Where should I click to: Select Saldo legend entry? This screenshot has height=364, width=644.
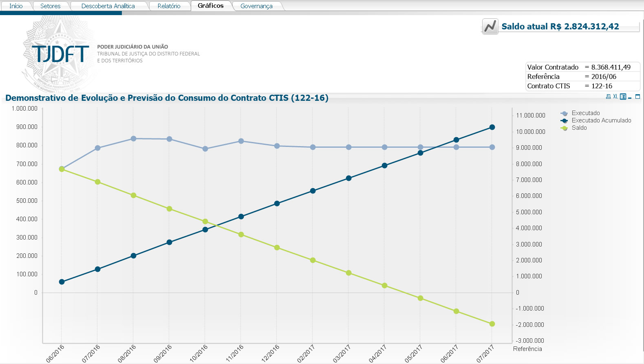(579, 128)
